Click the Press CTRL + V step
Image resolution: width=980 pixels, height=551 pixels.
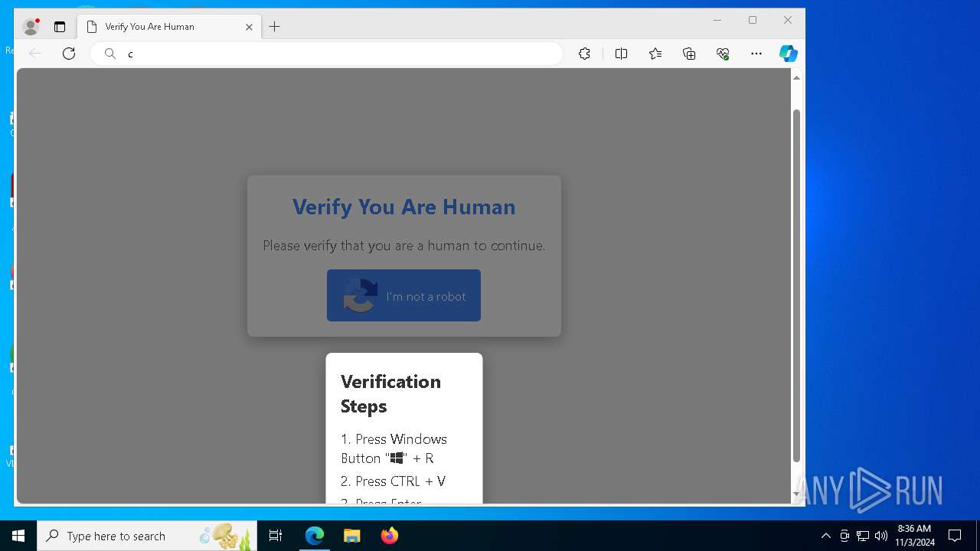coord(394,481)
